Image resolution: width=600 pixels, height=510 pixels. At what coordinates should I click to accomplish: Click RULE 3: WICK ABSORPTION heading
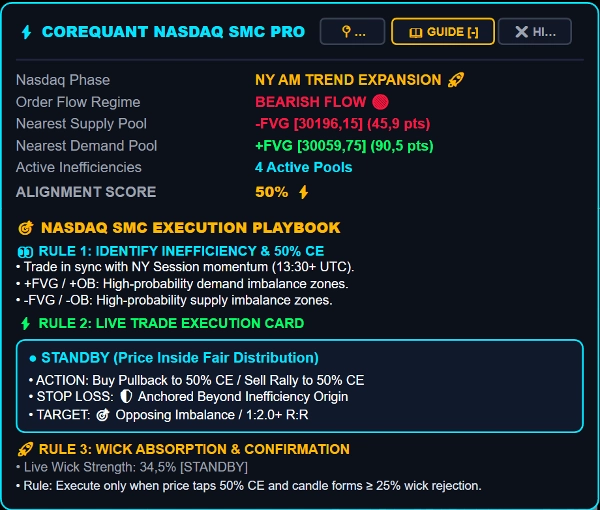pyautogui.click(x=194, y=449)
